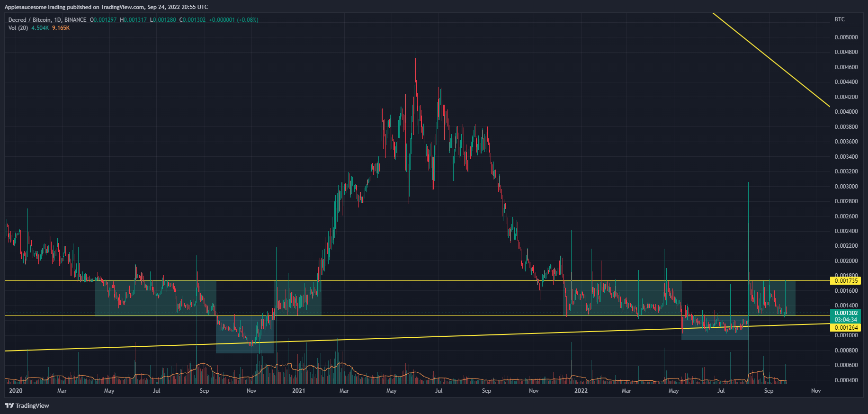Click the 0.004000 price axis value

click(846, 112)
